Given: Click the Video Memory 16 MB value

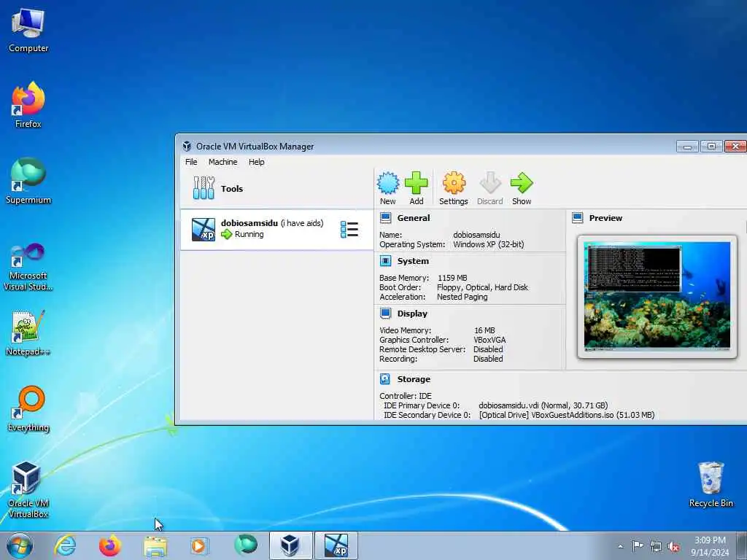Looking at the screenshot, I should point(484,330).
